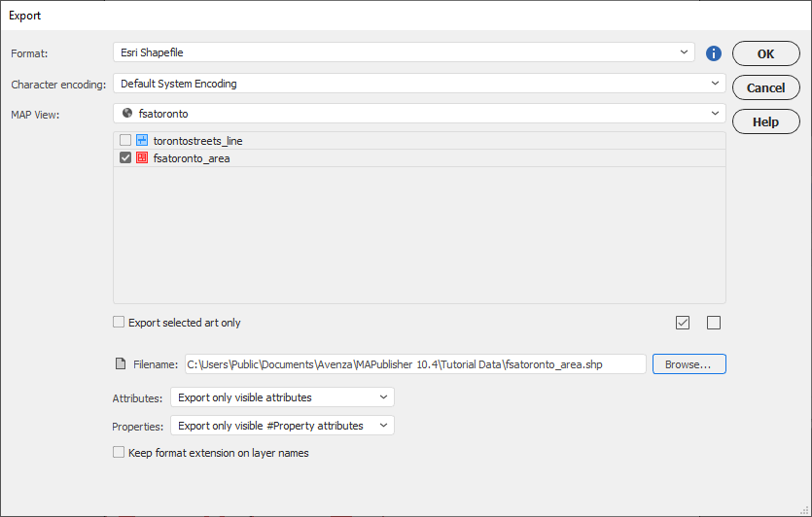Open the Format dropdown showing Esri Shapefile
This screenshot has height=517, width=812.
[404, 52]
